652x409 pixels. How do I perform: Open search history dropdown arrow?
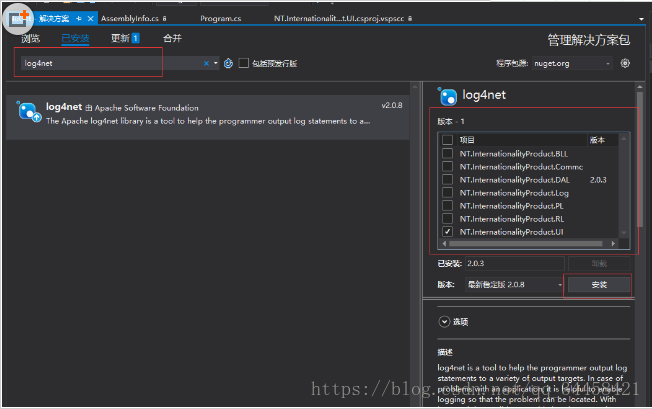pyautogui.click(x=215, y=63)
